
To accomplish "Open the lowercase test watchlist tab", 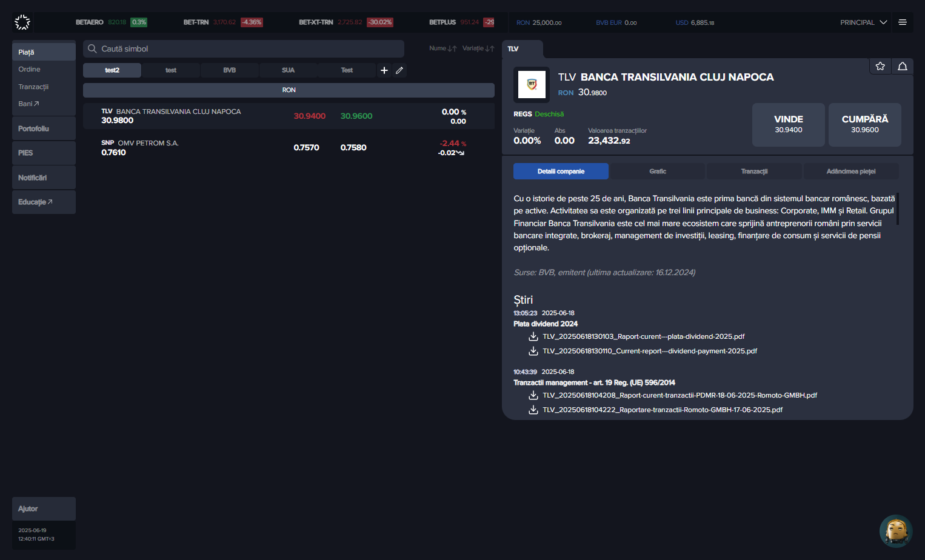I will coord(171,70).
